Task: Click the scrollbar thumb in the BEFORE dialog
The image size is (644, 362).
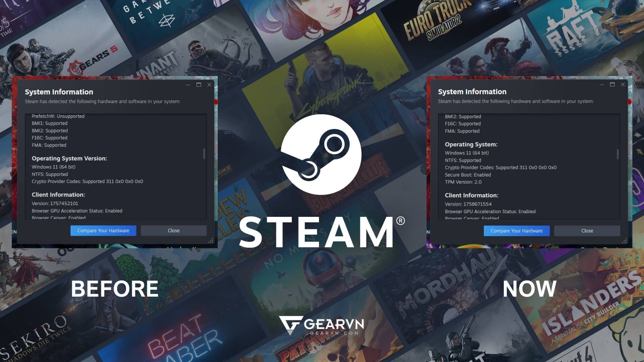Action: 204,154
